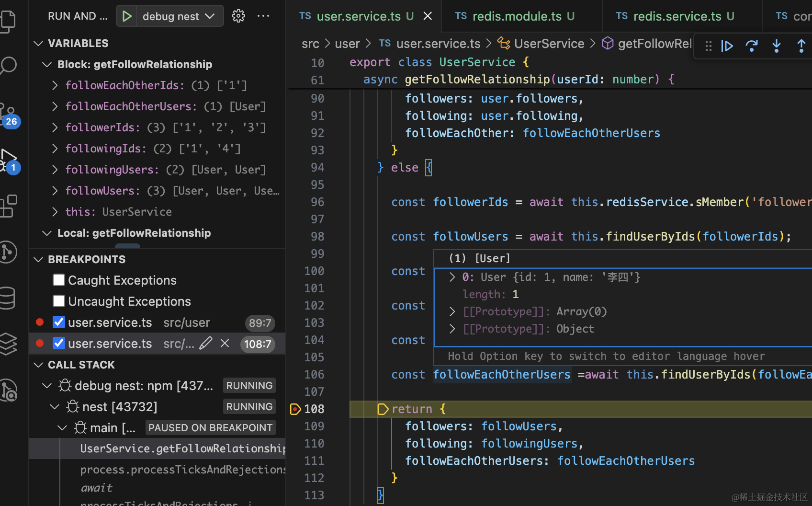
Task: Click the debug Continue button
Action: click(727, 46)
